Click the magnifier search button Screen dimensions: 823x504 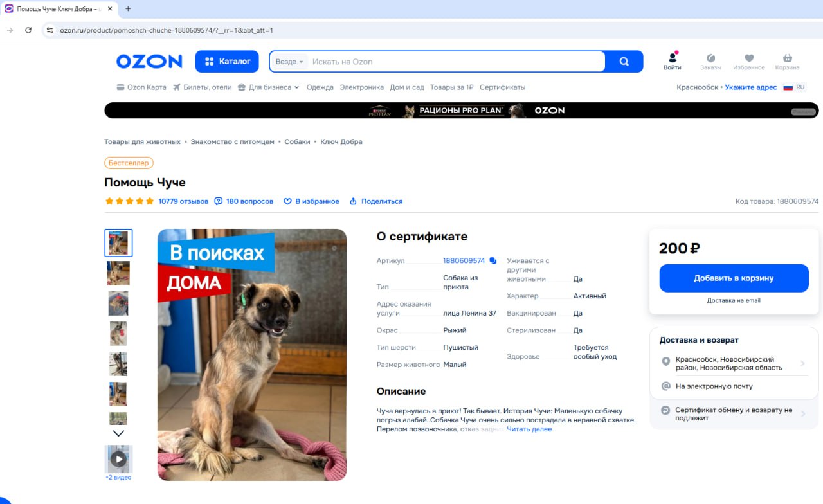click(x=624, y=62)
